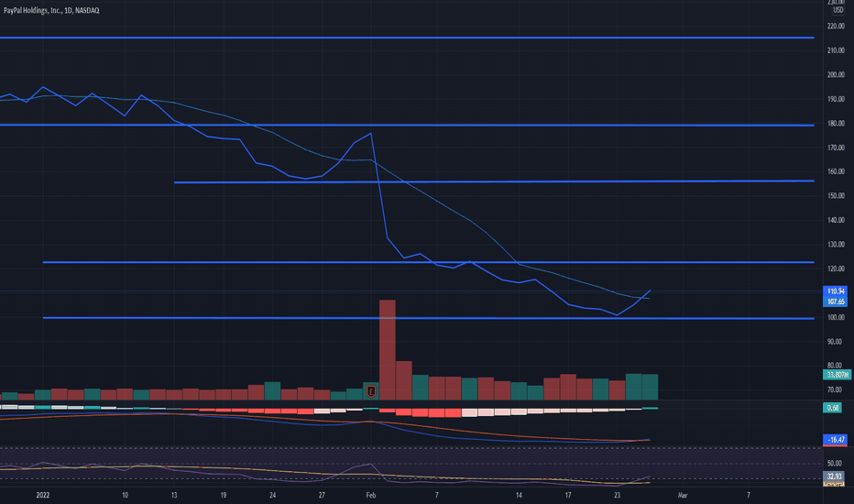Click the 19 date label on time axis
This screenshot has height=504, width=854.
[x=224, y=495]
